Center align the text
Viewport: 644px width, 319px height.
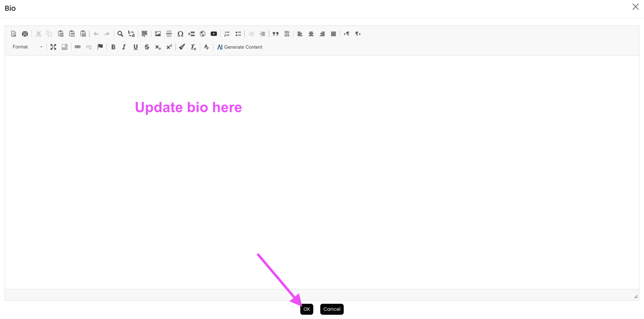click(x=311, y=34)
